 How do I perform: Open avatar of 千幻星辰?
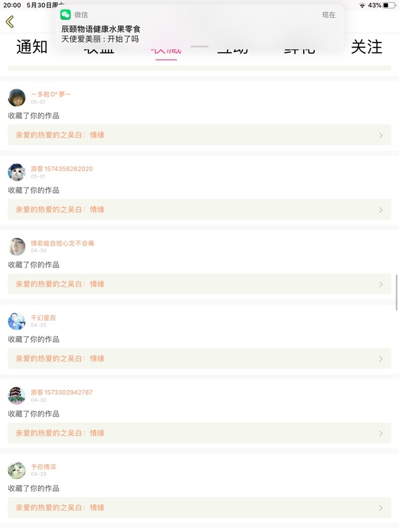[17, 321]
